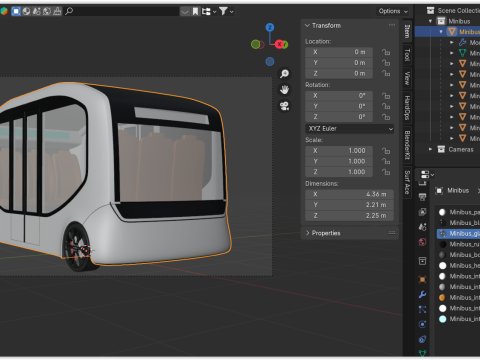Image resolution: width=480 pixels, height=360 pixels.
Task: Select the BlenderKit HDR world icon
Action: click(x=47, y=11)
